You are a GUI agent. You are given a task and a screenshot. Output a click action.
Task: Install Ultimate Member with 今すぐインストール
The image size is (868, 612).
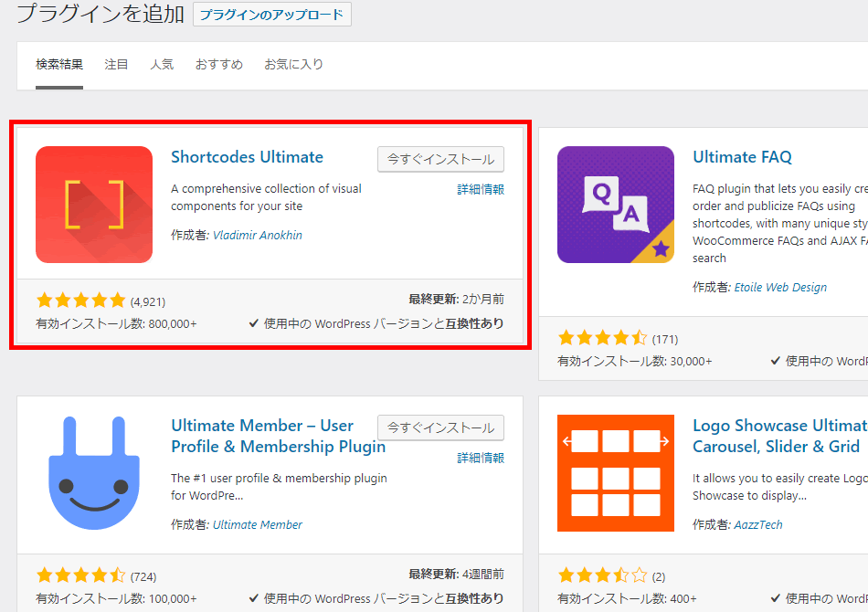[440, 427]
